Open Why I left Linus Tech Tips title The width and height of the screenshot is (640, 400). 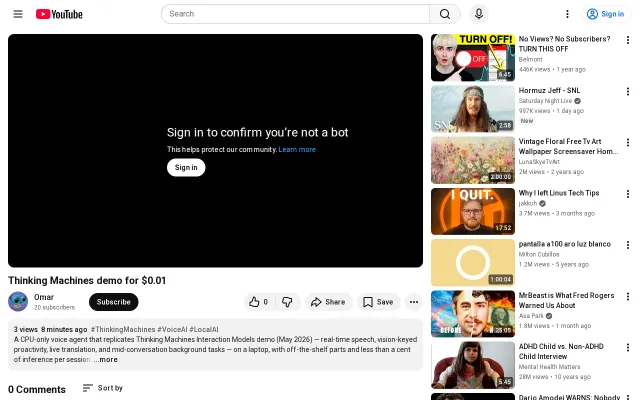click(559, 193)
